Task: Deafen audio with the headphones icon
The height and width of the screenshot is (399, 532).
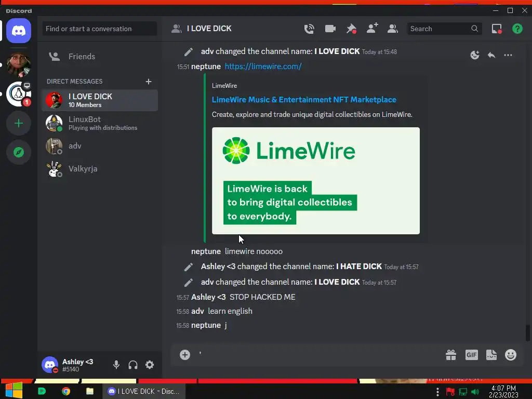Action: [x=133, y=365]
